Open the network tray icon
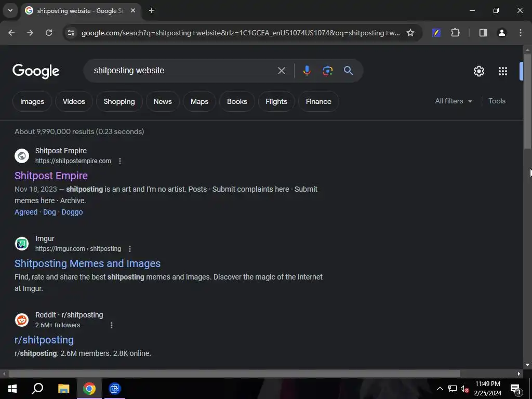 point(453,389)
